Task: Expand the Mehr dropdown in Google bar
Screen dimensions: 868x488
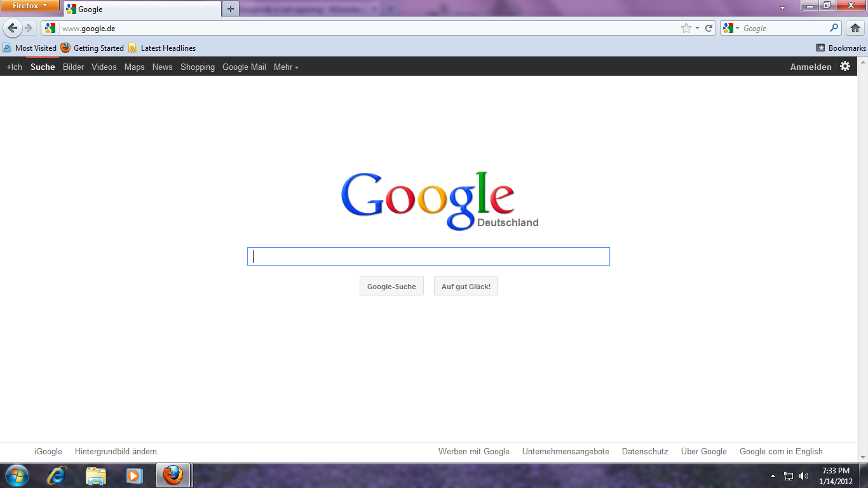Action: (286, 67)
